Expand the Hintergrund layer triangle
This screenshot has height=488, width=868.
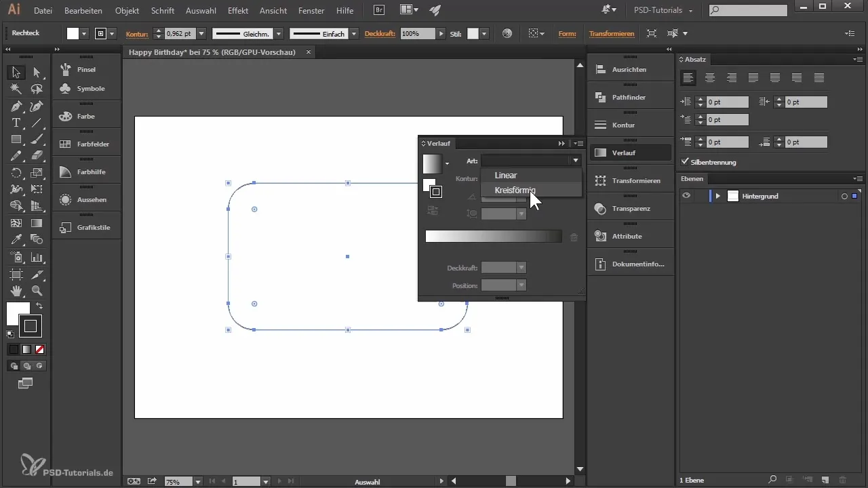(x=717, y=196)
